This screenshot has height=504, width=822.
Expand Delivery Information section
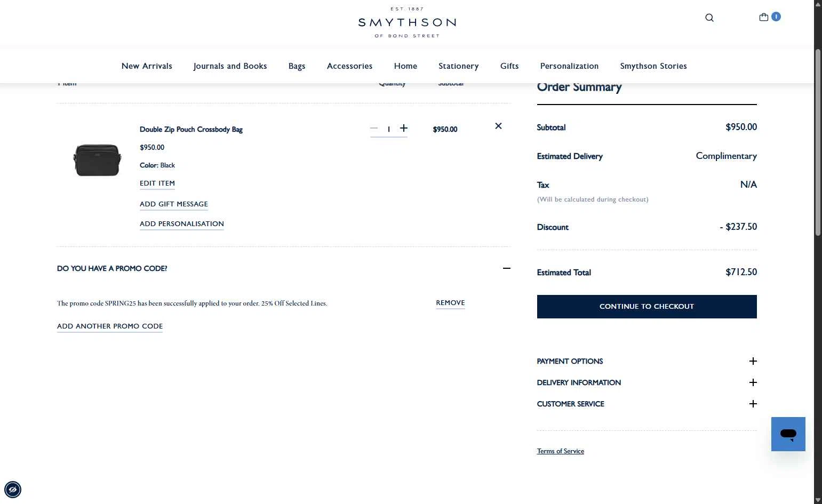(x=753, y=382)
